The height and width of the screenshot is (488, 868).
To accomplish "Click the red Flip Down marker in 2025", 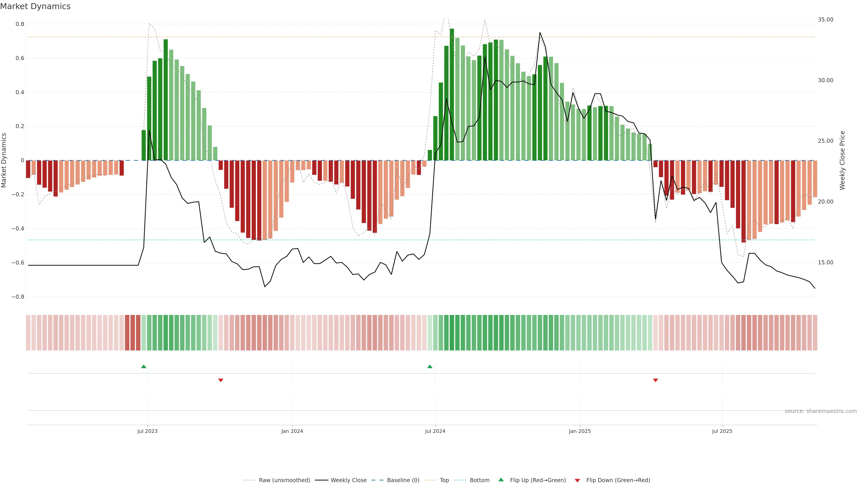I will (x=655, y=380).
